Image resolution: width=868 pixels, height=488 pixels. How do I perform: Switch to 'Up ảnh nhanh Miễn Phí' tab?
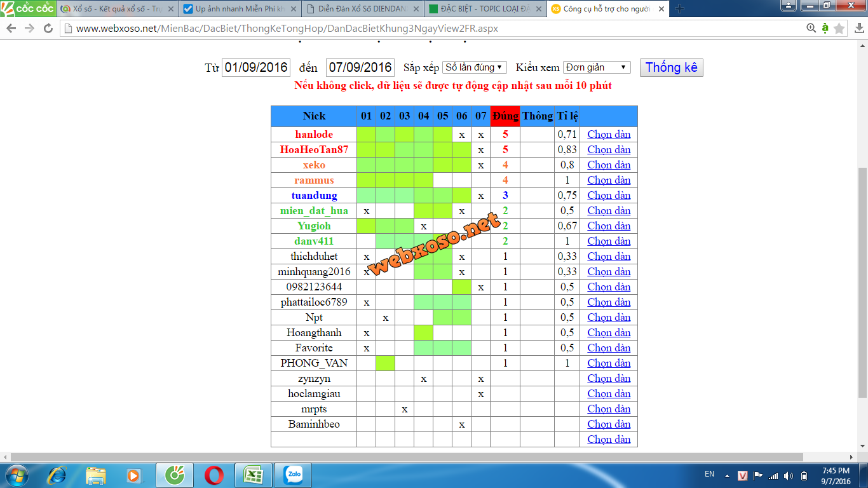pyautogui.click(x=239, y=9)
